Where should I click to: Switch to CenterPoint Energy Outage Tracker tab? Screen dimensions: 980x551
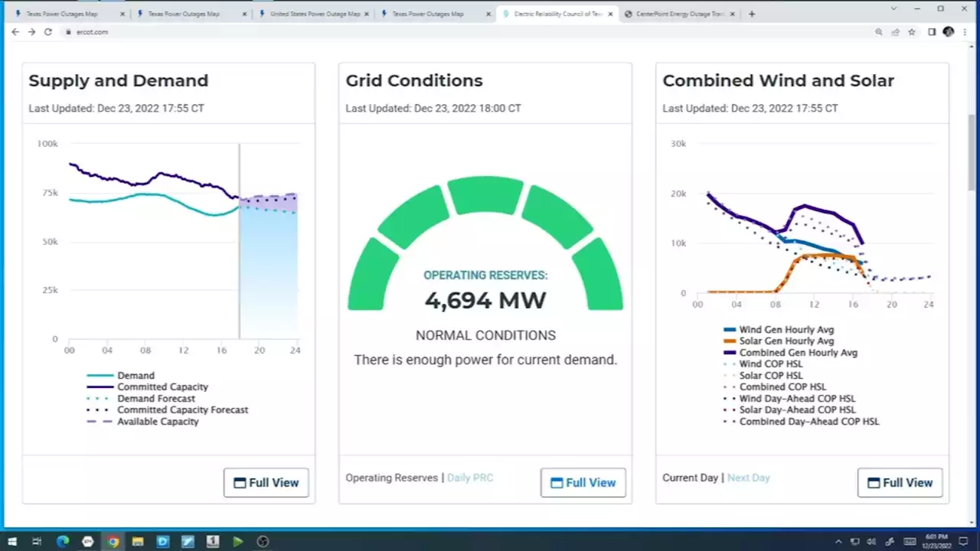(680, 14)
